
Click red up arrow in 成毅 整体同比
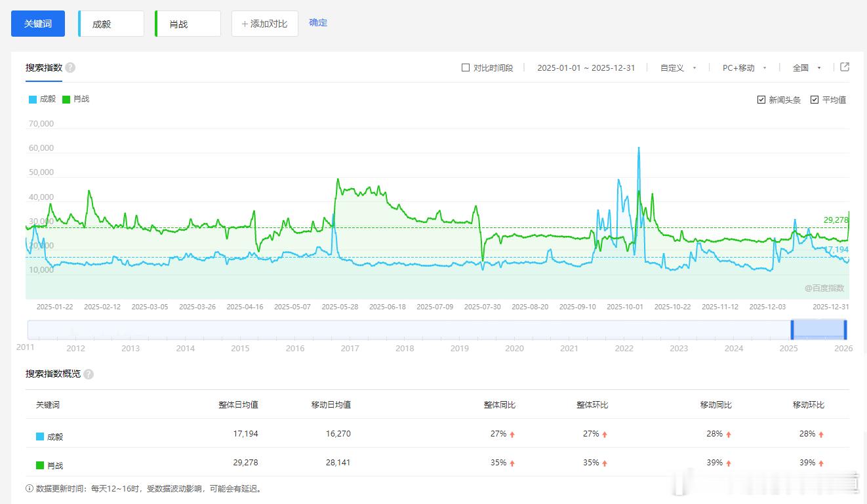[x=512, y=434]
